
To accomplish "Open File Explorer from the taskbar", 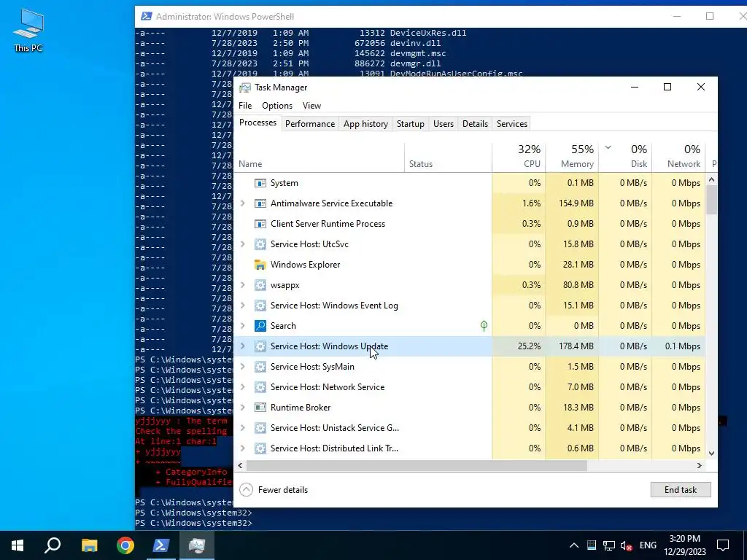I will (x=89, y=545).
